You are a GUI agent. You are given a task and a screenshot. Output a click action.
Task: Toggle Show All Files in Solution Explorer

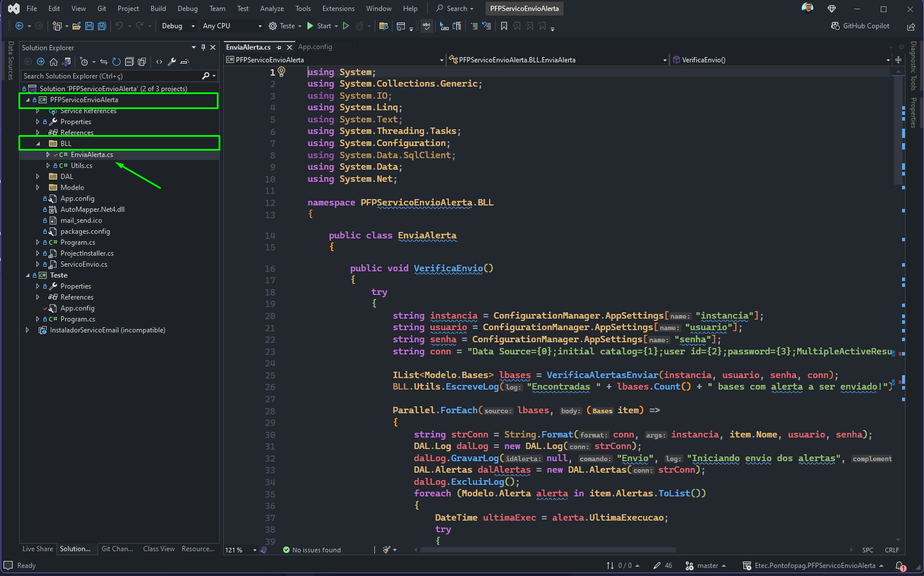pyautogui.click(x=142, y=62)
